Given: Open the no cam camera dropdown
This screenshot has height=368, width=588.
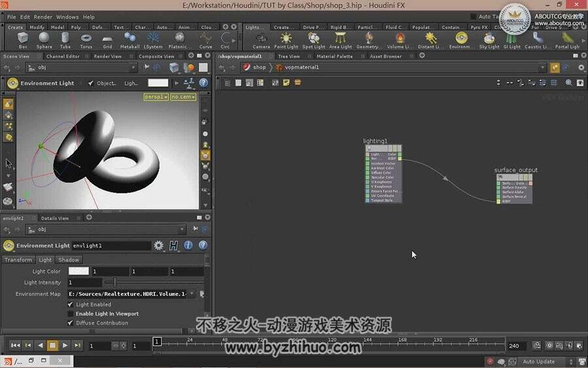Looking at the screenshot, I should [184, 97].
